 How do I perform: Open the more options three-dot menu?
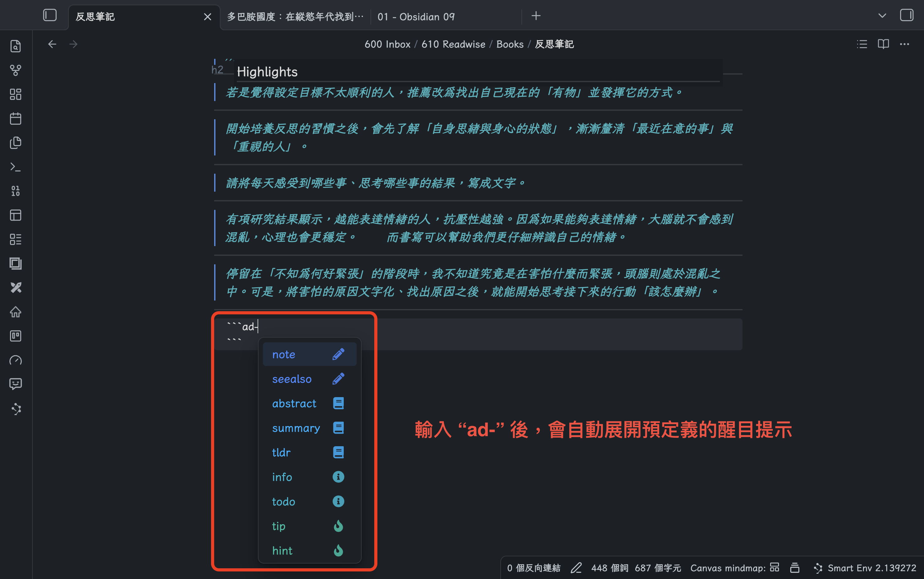[x=905, y=44]
